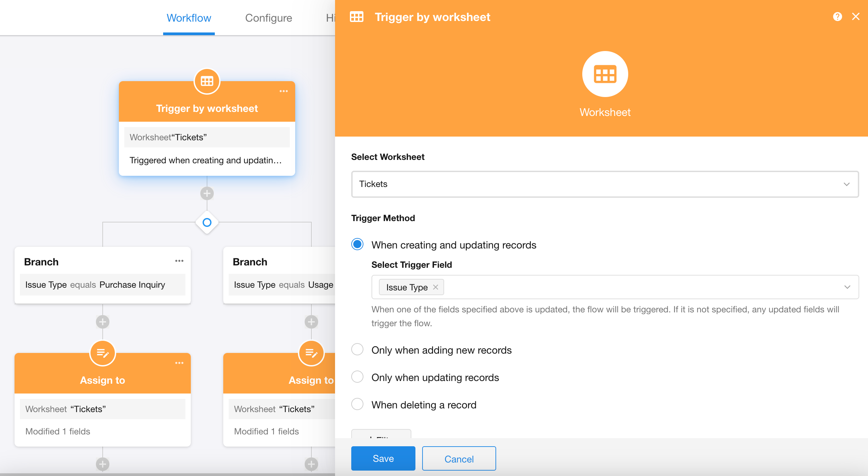
Task: Select When creating and updating records
Action: [357, 244]
